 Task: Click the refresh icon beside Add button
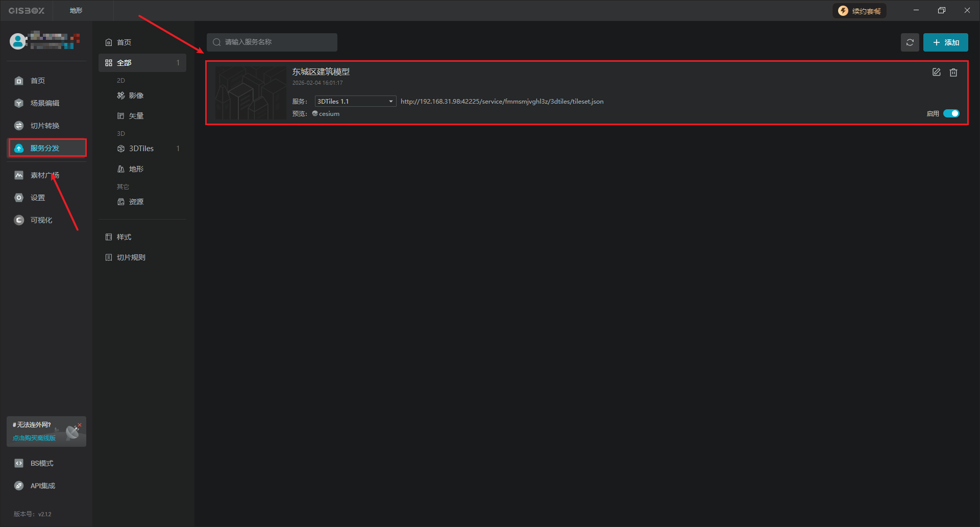click(x=910, y=42)
